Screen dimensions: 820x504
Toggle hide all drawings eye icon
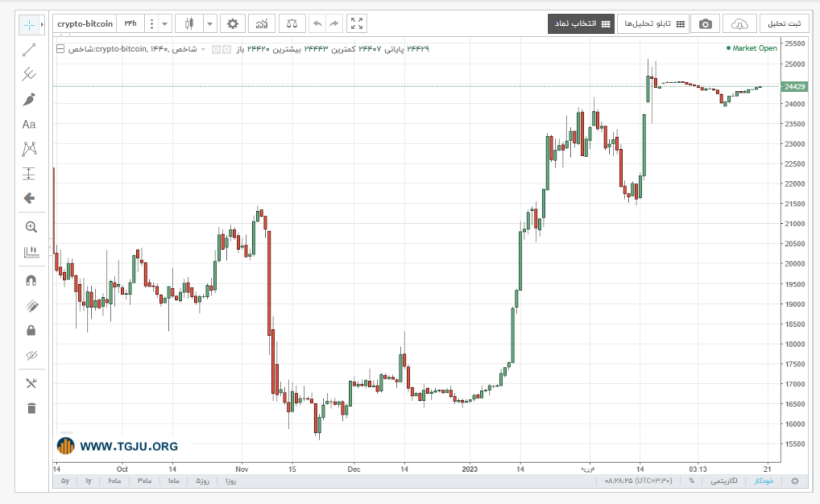click(x=31, y=355)
